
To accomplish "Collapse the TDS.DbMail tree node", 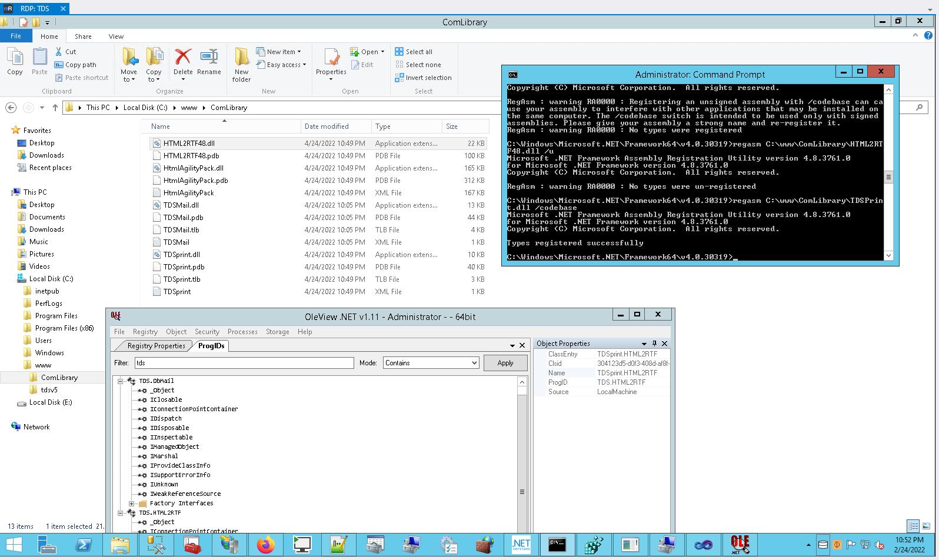I will point(120,381).
